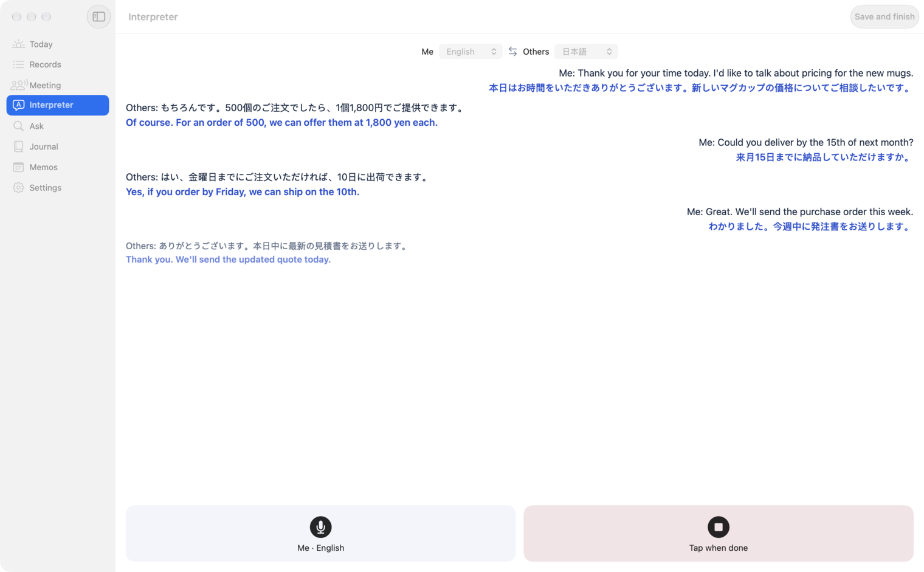Click the Settings gear icon
The width and height of the screenshot is (924, 572).
pyautogui.click(x=18, y=188)
